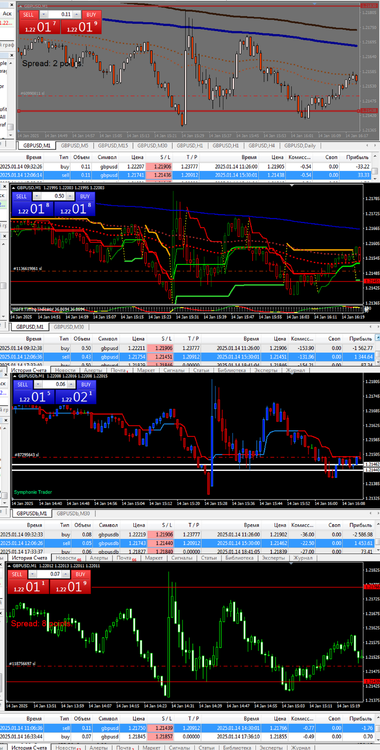Screen dimensions: 380x750
Task: Sort by Символ column in the gbpusdb table
Action: tap(109, 525)
